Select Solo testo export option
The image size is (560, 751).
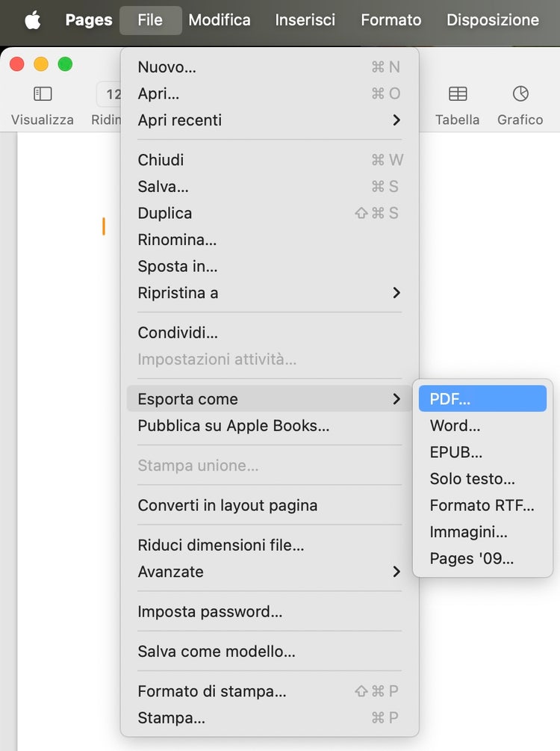coord(472,479)
